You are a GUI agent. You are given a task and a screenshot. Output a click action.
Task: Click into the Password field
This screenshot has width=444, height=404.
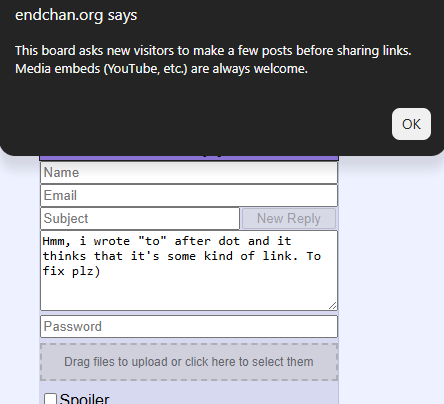click(x=189, y=327)
